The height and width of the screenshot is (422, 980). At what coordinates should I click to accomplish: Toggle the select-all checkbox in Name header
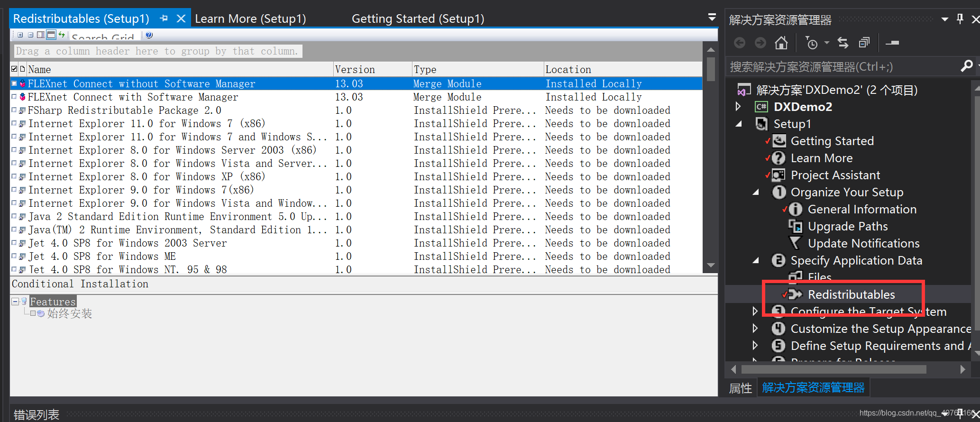tap(14, 69)
